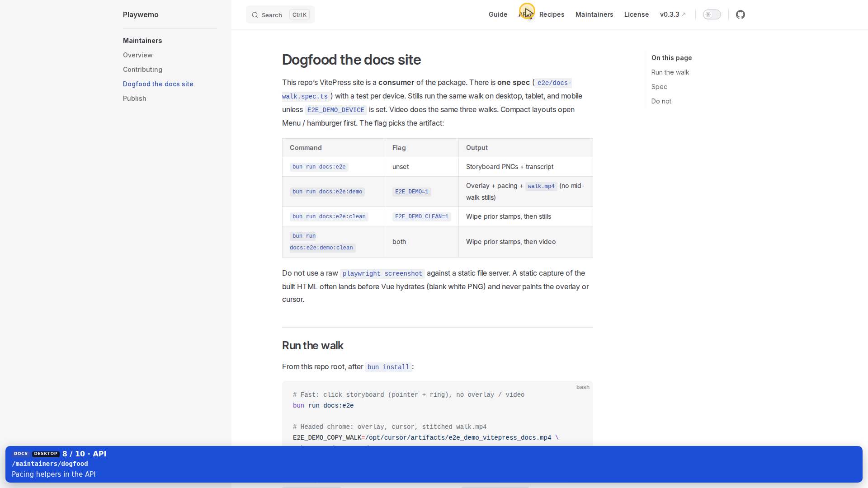
Task: Jump to Spec in the page outline
Action: 659,87
